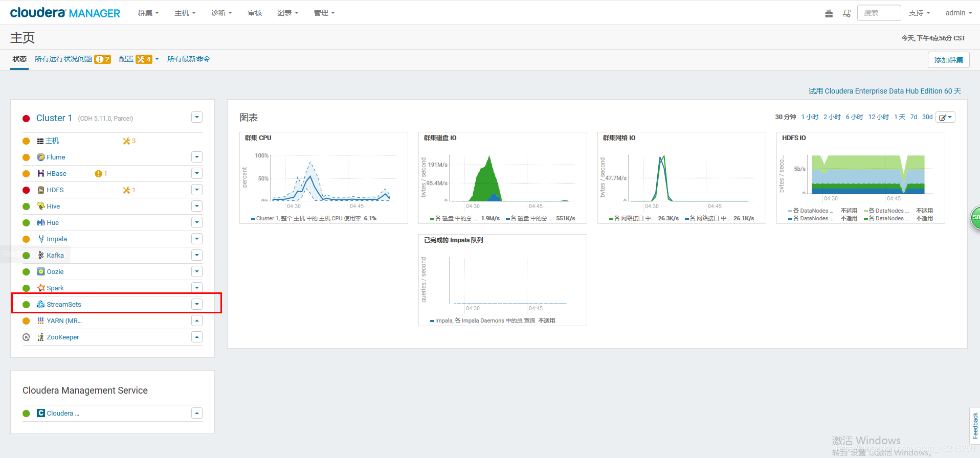Click the Cloudera Manager logo
Viewport: 980px width, 458px height.
click(x=65, y=13)
